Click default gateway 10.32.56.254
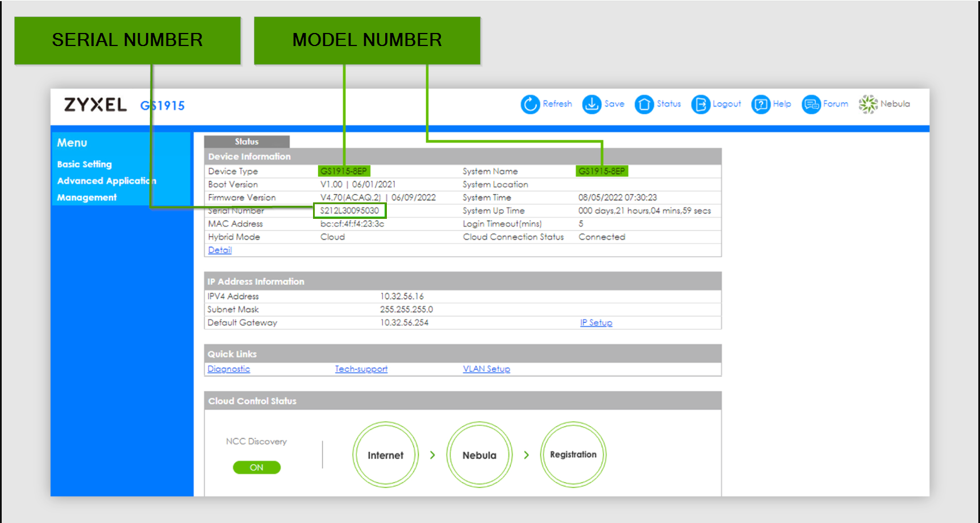980x523 pixels. pos(404,323)
